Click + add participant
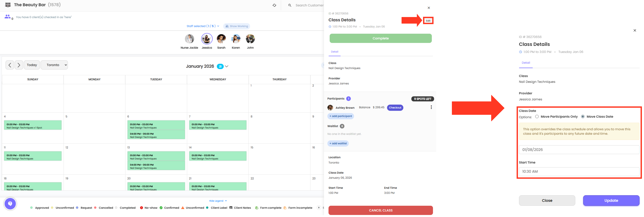The width and height of the screenshot is (644, 217). click(x=341, y=116)
